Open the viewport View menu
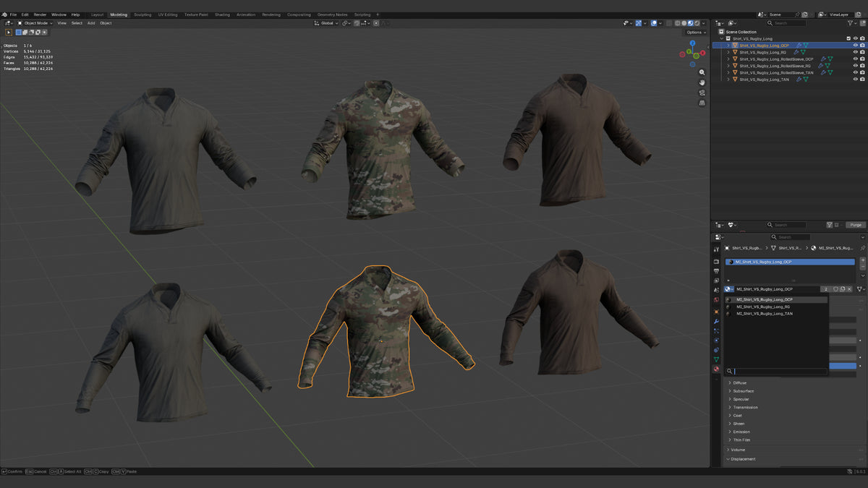This screenshot has height=488, width=868. click(61, 23)
